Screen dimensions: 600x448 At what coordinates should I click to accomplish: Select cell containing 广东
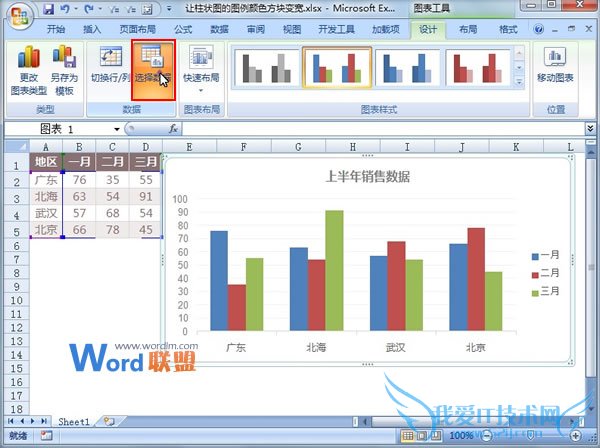click(x=46, y=180)
